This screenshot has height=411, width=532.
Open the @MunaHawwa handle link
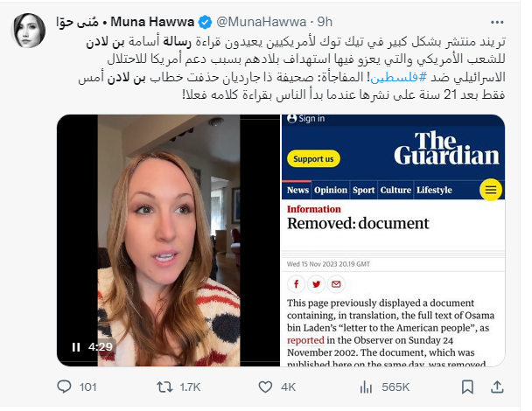[262, 22]
